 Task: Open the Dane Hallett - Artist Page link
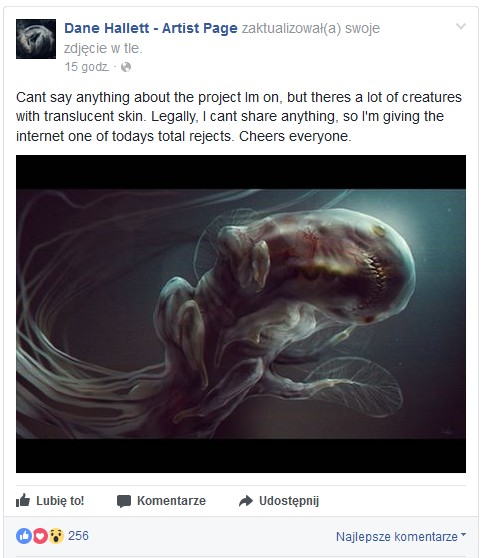click(x=151, y=28)
